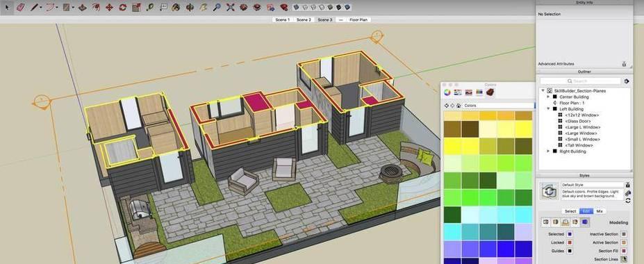Screen dimensions: 644x264
Task: Switch to Scene 3 tab
Action: pyautogui.click(x=325, y=19)
